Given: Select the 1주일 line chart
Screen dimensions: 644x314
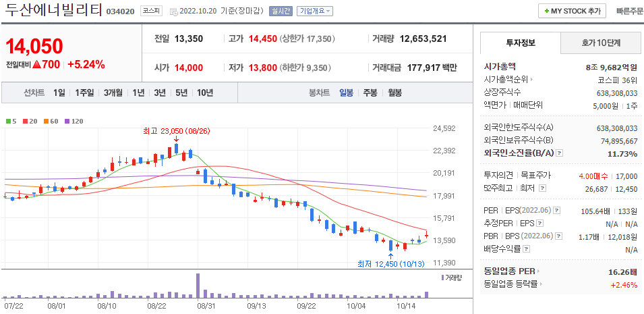Looking at the screenshot, I should point(84,93).
